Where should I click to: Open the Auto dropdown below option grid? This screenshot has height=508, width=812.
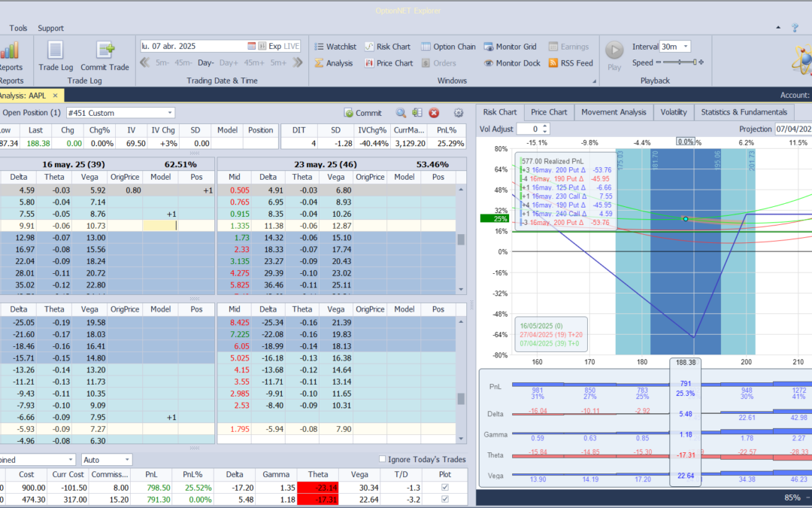coord(127,459)
